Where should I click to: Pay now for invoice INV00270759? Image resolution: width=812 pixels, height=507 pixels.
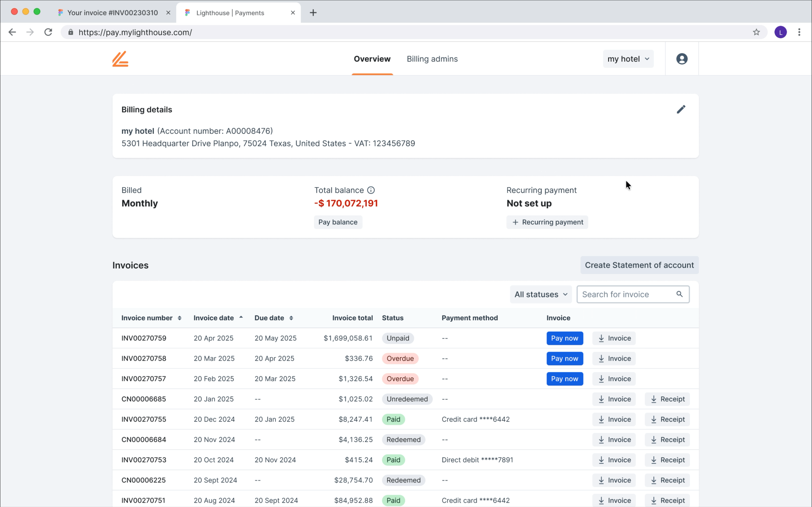(x=565, y=338)
